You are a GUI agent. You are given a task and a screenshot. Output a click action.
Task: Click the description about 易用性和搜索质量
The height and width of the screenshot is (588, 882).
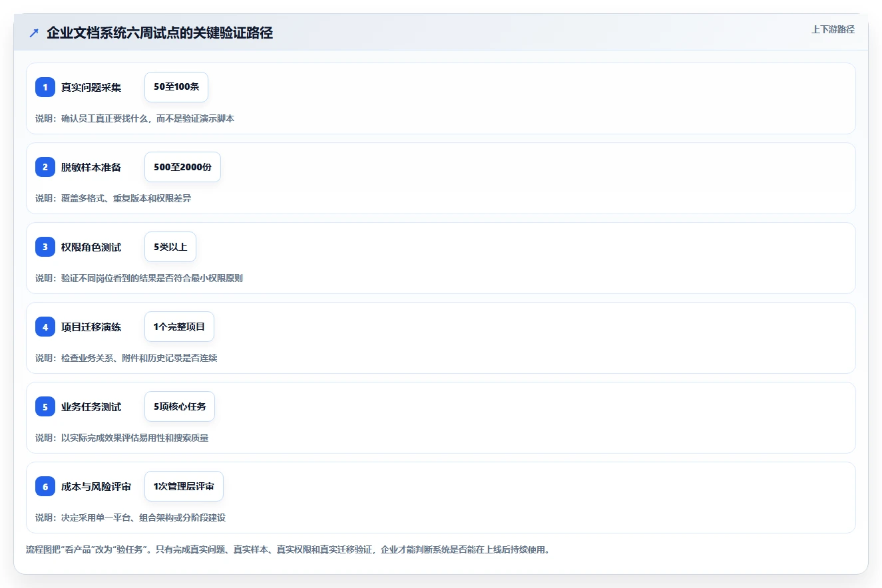click(x=122, y=438)
